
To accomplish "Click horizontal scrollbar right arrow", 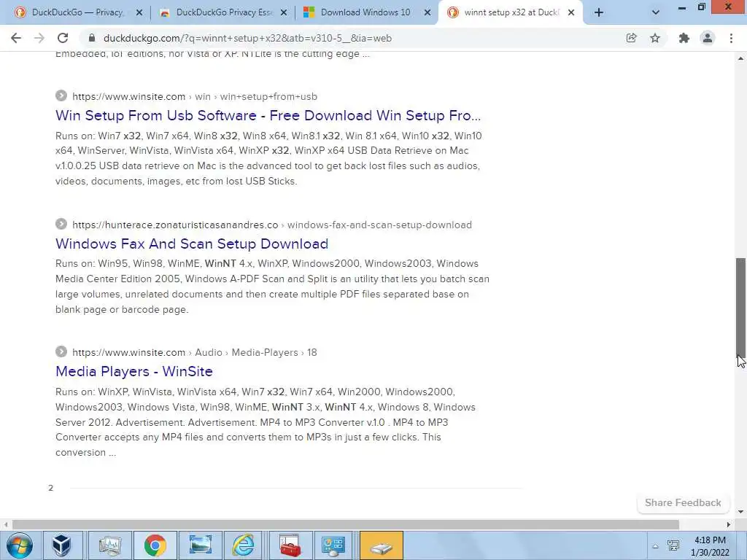I will (729, 524).
